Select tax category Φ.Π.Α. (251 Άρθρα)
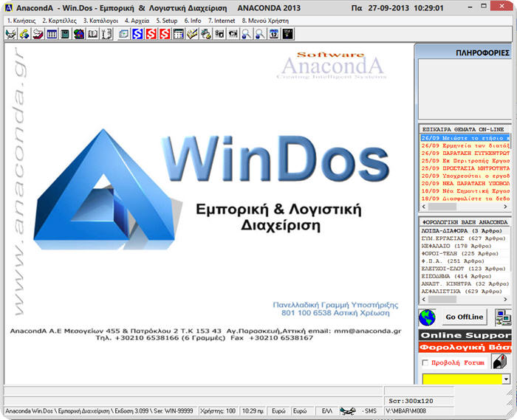 coord(465,261)
